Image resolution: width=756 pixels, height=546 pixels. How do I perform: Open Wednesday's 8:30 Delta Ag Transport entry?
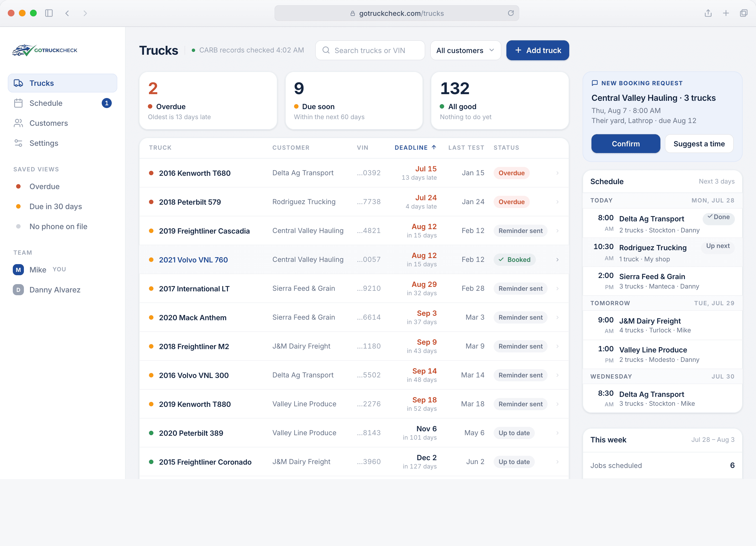pos(662,399)
